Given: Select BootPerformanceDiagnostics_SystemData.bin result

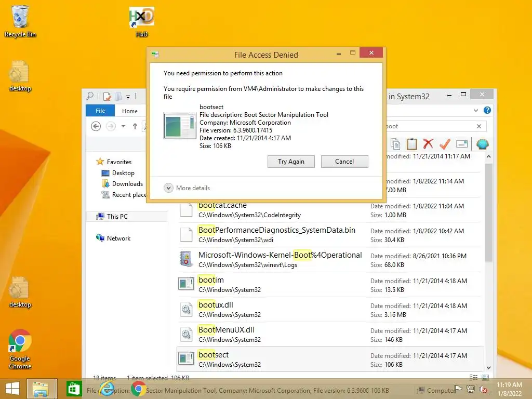Looking at the screenshot, I should point(328,235).
